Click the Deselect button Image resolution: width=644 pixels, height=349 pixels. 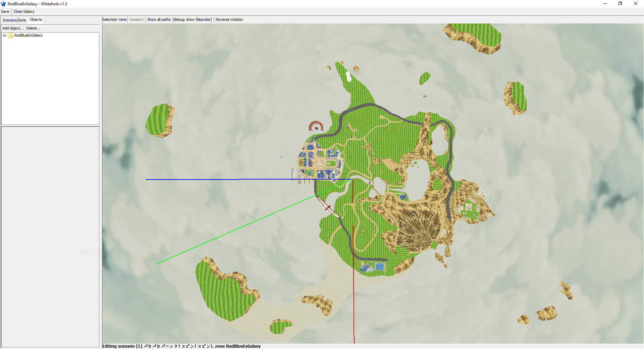pyautogui.click(x=136, y=19)
